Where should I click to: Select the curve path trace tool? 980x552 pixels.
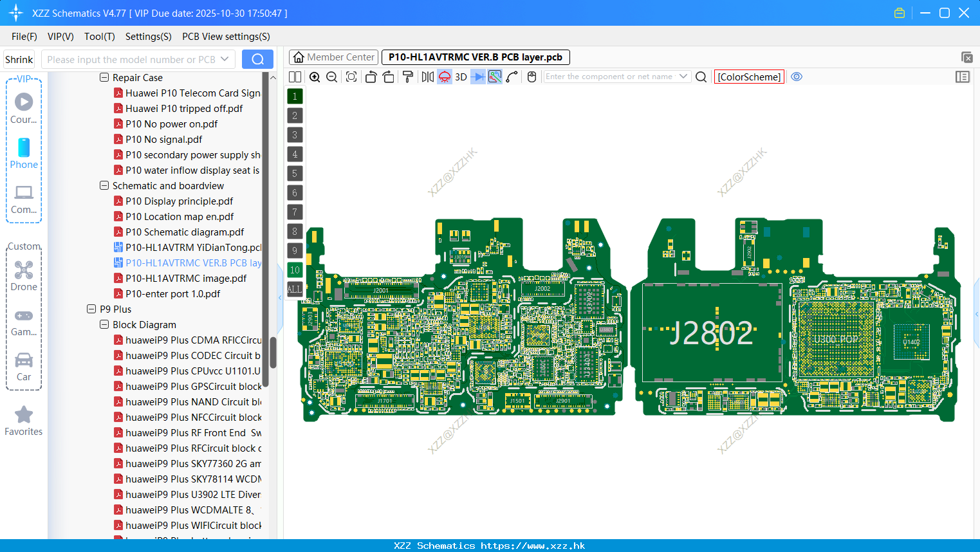point(512,77)
